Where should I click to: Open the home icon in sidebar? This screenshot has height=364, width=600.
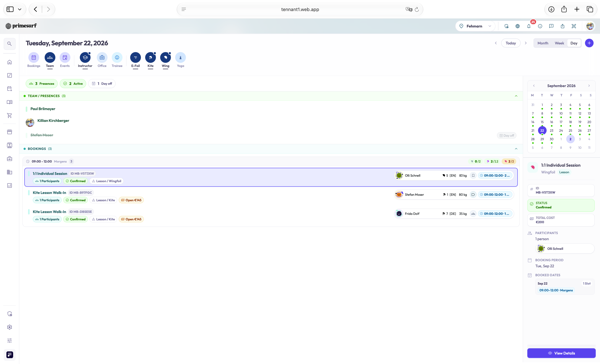point(9,62)
